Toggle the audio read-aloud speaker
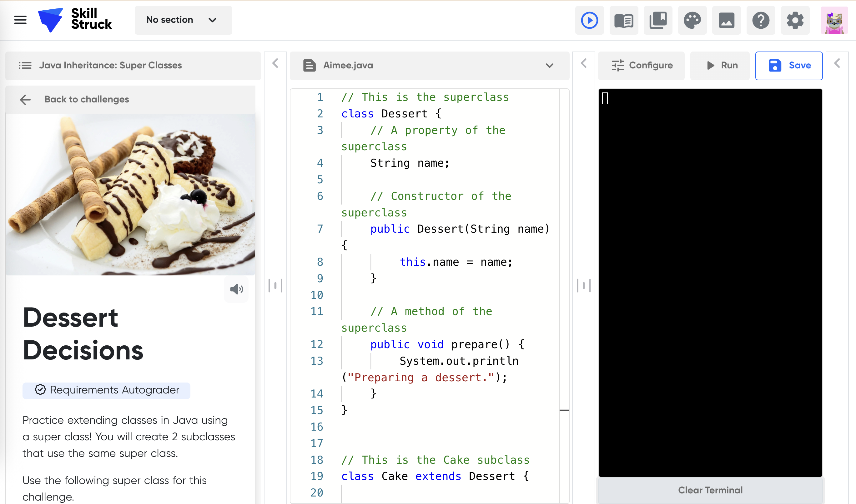856x504 pixels. pyautogui.click(x=236, y=289)
